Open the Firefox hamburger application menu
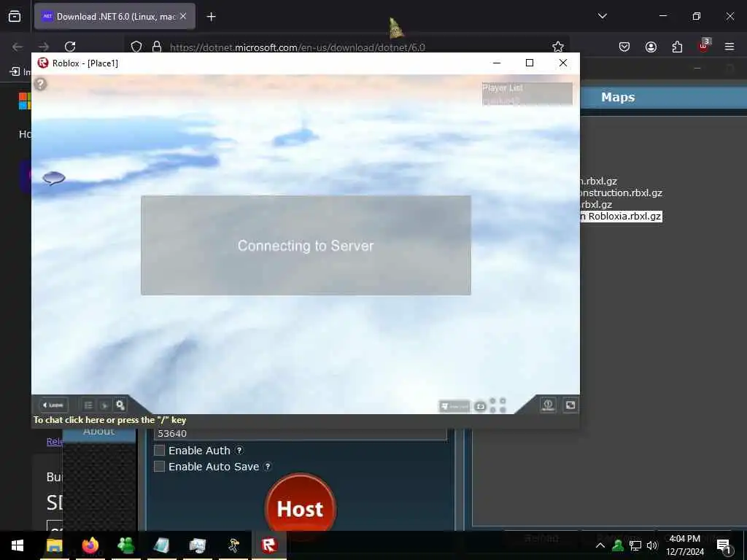Image resolution: width=747 pixels, height=560 pixels. [x=729, y=47]
